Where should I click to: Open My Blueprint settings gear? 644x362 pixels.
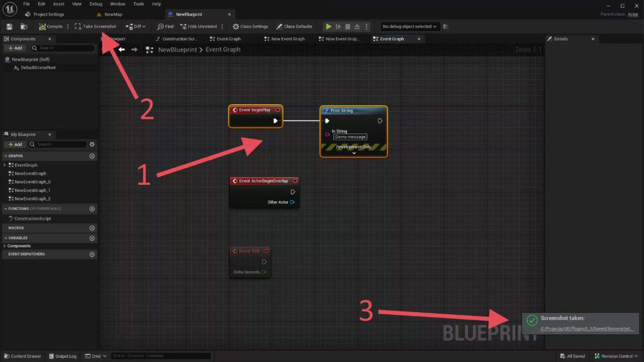[x=92, y=144]
